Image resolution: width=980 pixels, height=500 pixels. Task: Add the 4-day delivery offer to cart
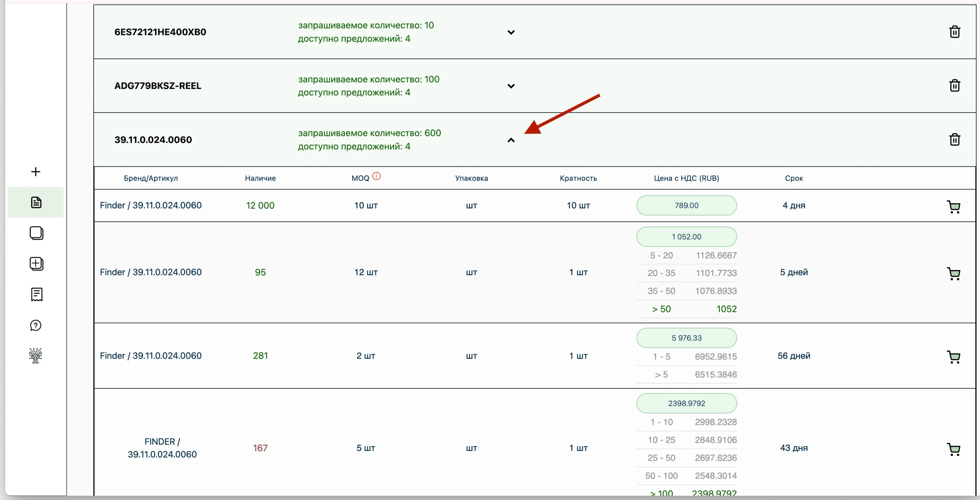pyautogui.click(x=953, y=207)
